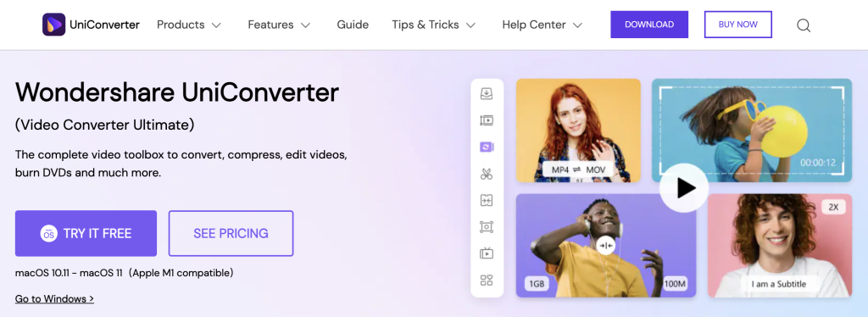Select the download icon in feature sidebar
This screenshot has height=317, width=868.
(x=487, y=93)
